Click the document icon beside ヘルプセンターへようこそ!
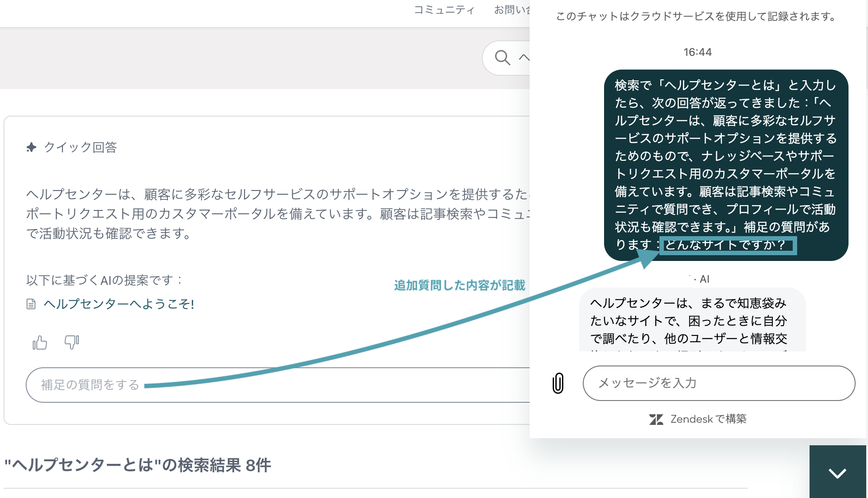868x498 pixels. (31, 304)
